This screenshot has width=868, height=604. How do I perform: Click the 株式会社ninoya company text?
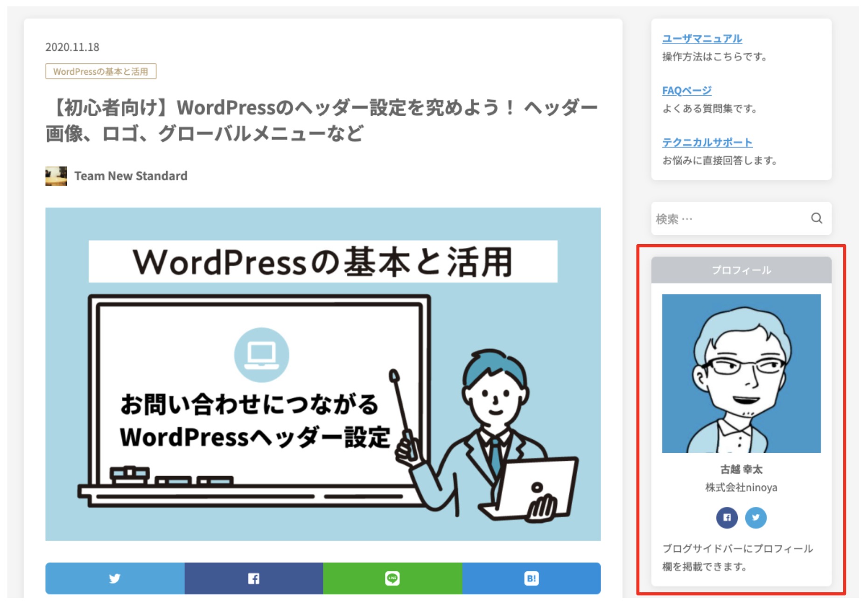click(x=741, y=487)
